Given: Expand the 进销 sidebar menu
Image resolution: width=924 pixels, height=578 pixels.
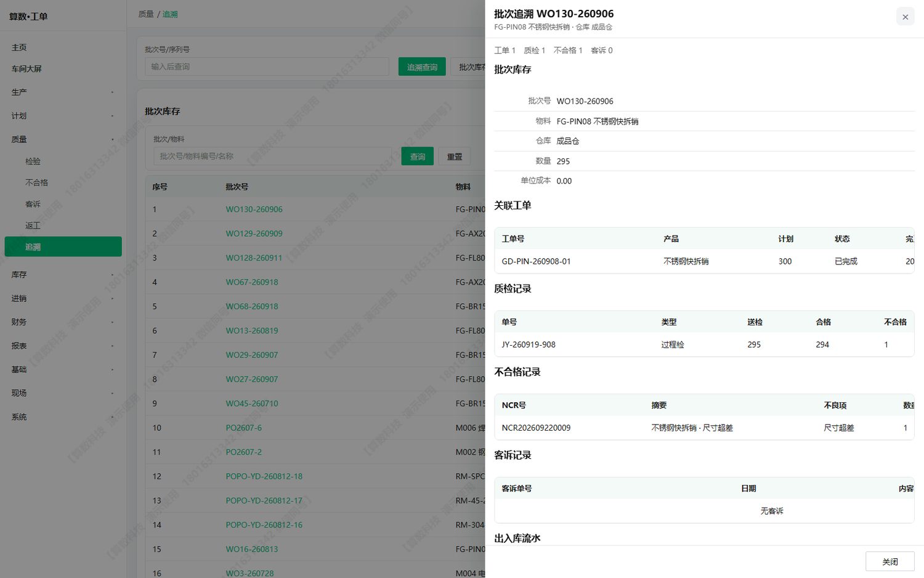Looking at the screenshot, I should click(63, 299).
